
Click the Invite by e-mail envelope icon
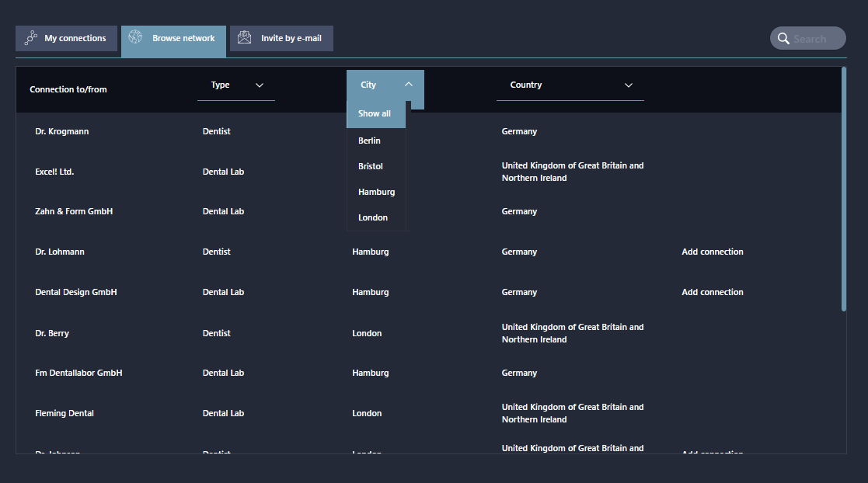point(245,38)
